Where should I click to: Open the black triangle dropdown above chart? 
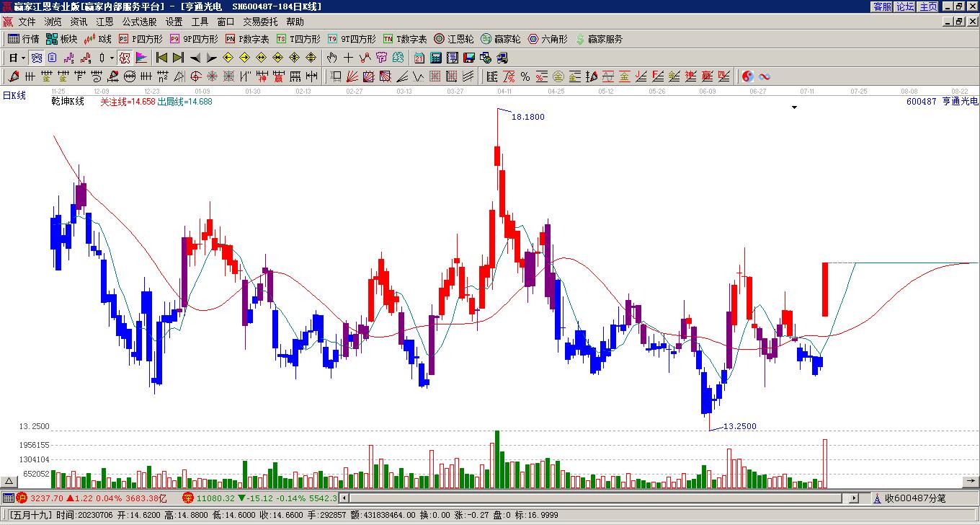(x=795, y=107)
